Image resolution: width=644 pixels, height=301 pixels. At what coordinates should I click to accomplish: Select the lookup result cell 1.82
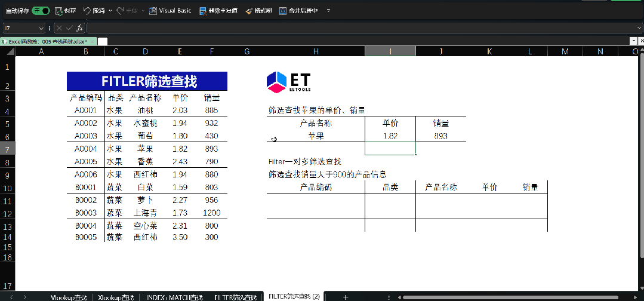point(390,136)
